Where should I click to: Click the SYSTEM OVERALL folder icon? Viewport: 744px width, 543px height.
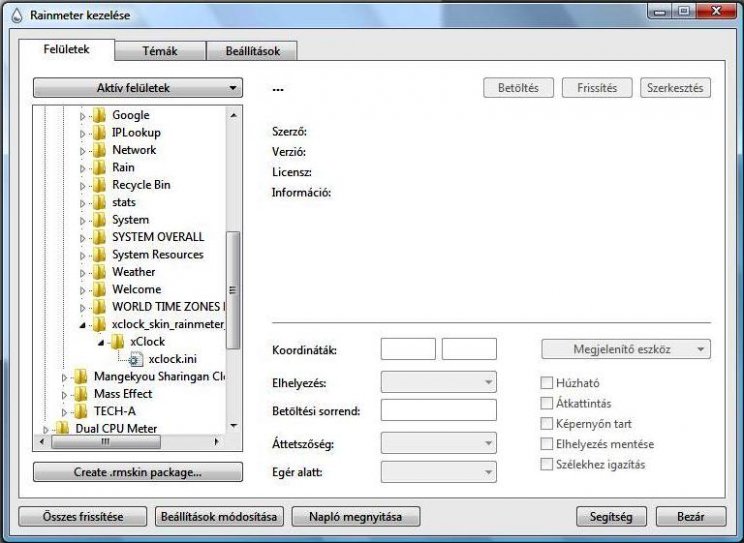click(x=99, y=237)
